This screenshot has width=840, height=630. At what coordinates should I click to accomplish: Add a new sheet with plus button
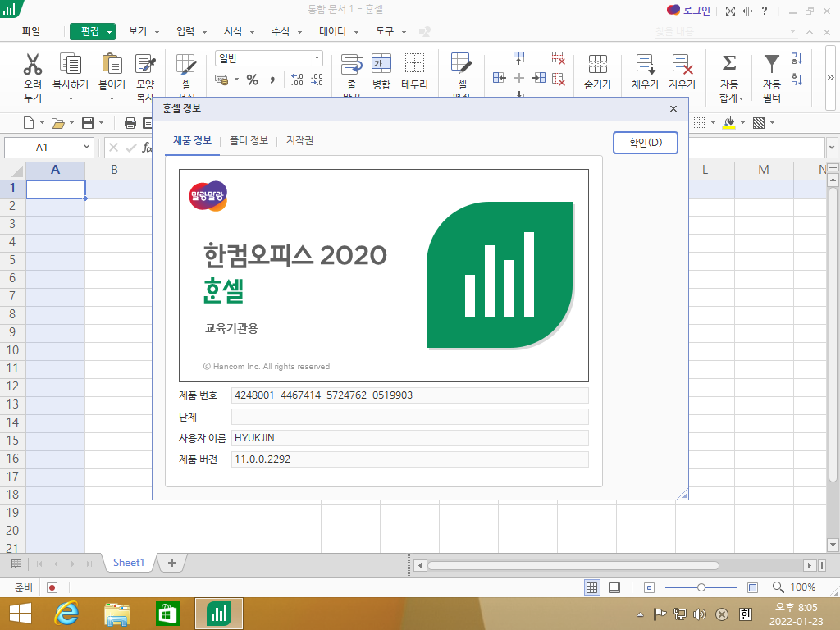(x=172, y=563)
